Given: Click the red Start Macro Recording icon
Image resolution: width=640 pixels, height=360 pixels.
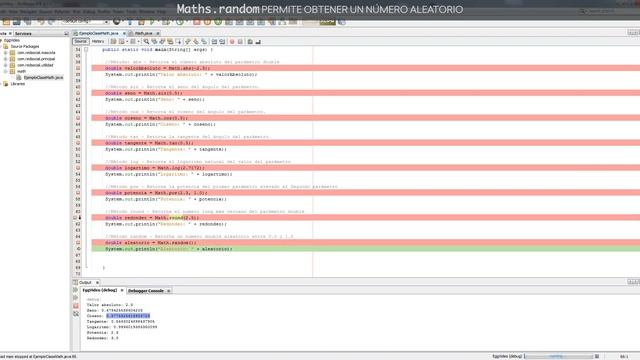Looking at the screenshot, I should pos(232,42).
